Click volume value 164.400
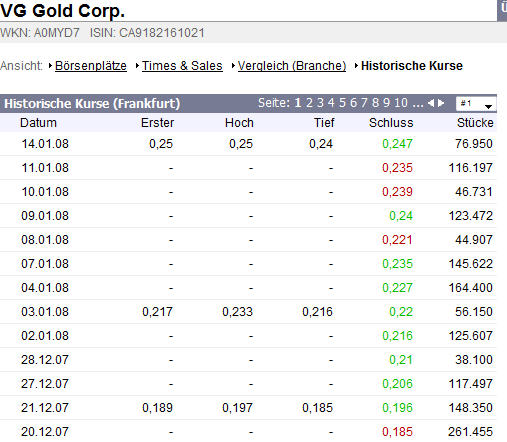The width and height of the screenshot is (507, 442). pyautogui.click(x=471, y=288)
